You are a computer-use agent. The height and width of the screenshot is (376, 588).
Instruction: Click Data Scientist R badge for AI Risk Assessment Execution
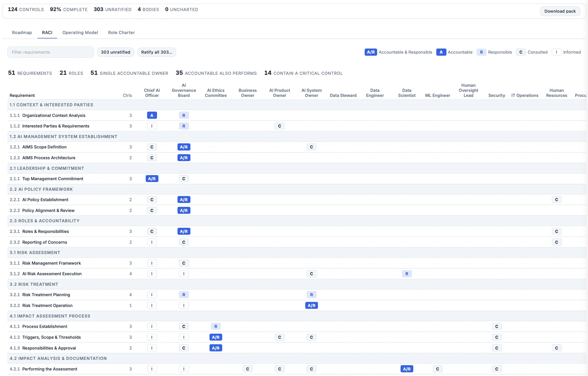[x=407, y=274]
